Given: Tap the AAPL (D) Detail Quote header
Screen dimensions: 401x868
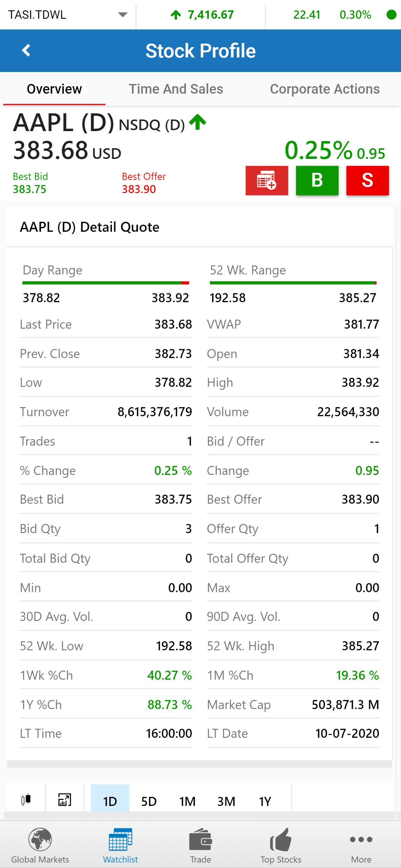Looking at the screenshot, I should pos(90,227).
